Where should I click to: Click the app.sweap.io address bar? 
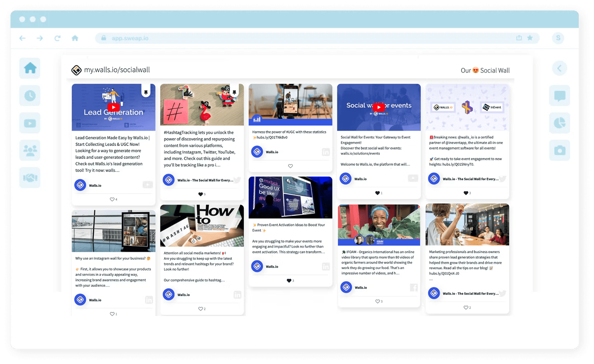point(289,38)
